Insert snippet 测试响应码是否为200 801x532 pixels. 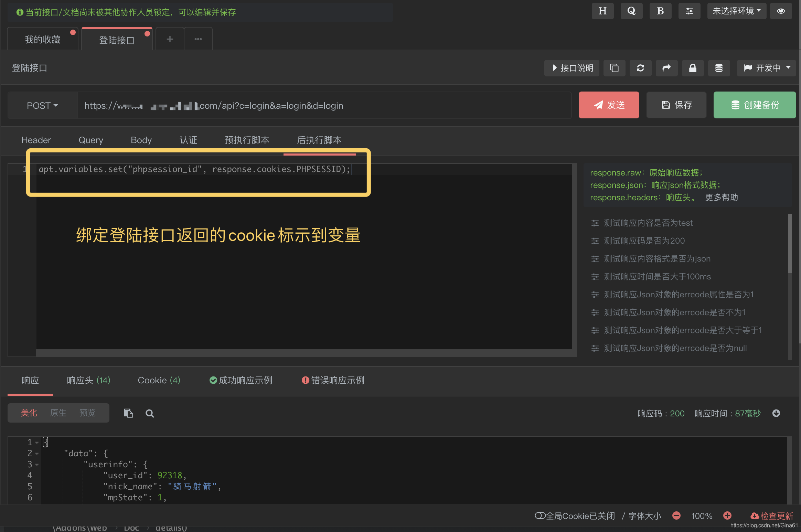[x=638, y=241]
